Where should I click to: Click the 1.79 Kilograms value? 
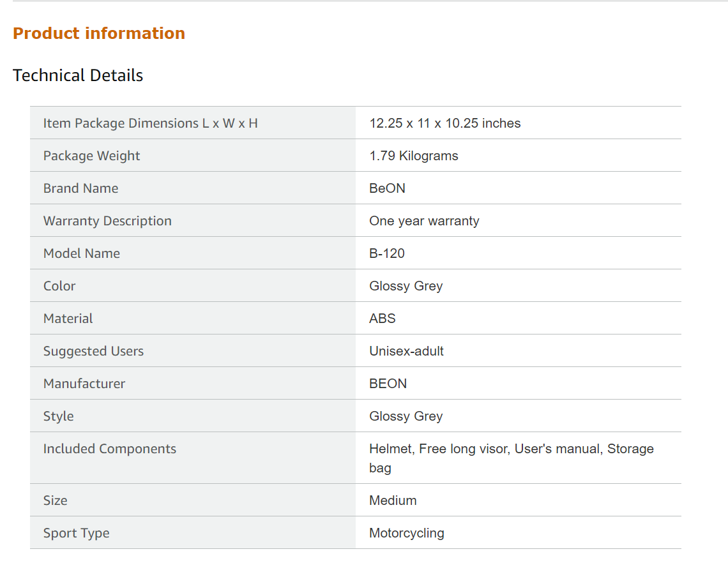point(413,156)
